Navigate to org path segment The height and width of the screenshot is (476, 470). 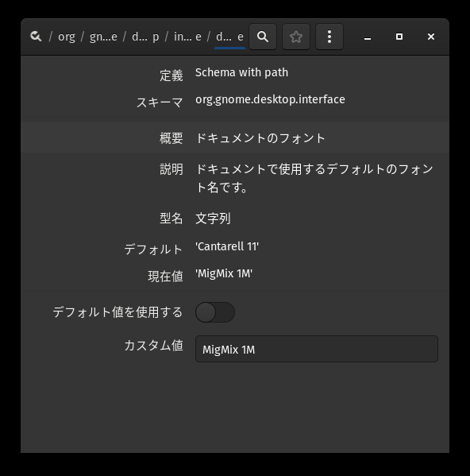coord(67,37)
